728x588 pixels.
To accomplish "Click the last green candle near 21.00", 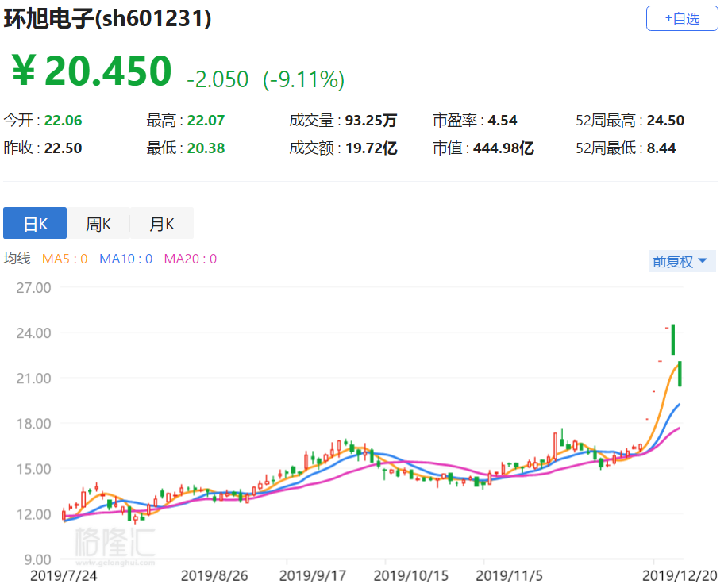I will coord(680,374).
